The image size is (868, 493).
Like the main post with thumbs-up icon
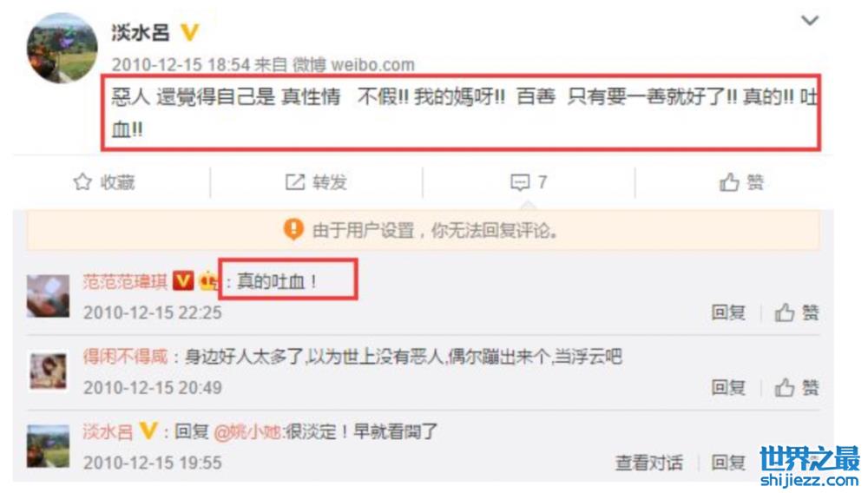pos(728,181)
